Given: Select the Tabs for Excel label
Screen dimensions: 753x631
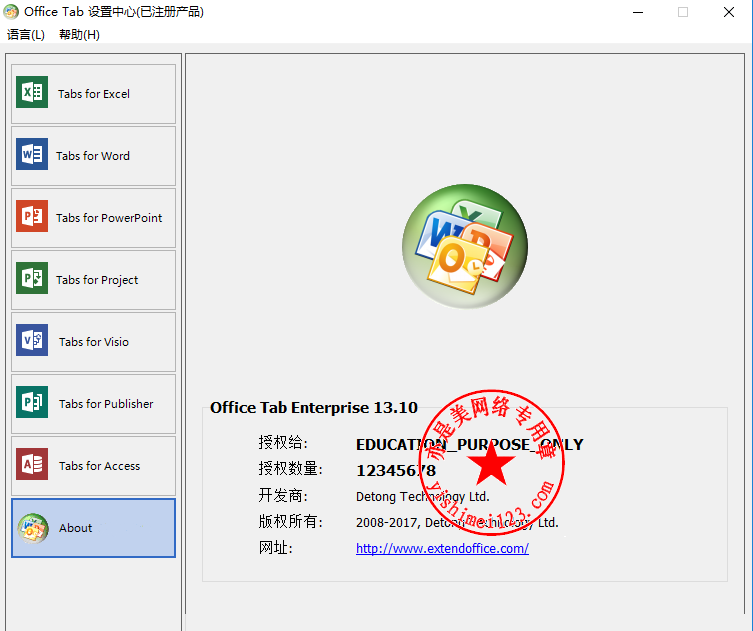Looking at the screenshot, I should (94, 94).
